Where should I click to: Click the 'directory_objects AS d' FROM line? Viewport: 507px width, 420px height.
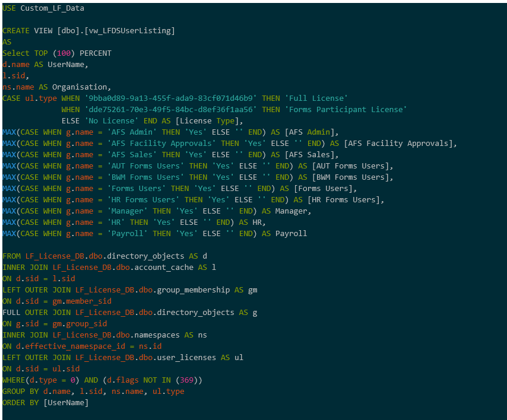coord(104,256)
